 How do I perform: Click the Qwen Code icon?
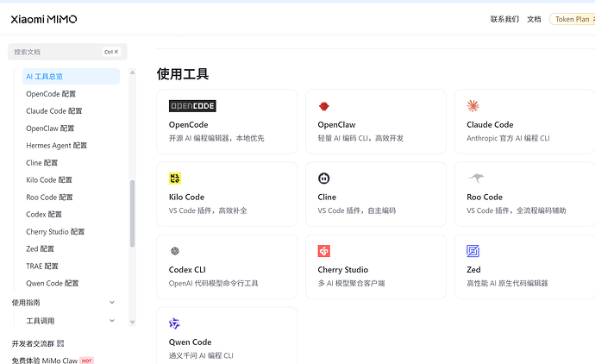tap(174, 323)
